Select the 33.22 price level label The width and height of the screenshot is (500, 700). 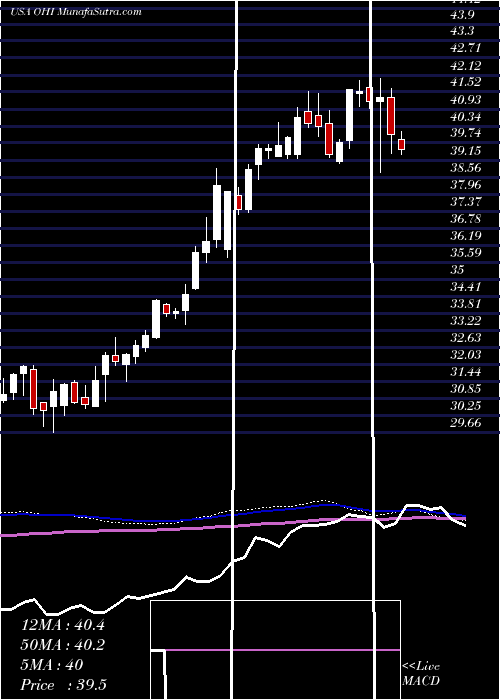pyautogui.click(x=467, y=321)
